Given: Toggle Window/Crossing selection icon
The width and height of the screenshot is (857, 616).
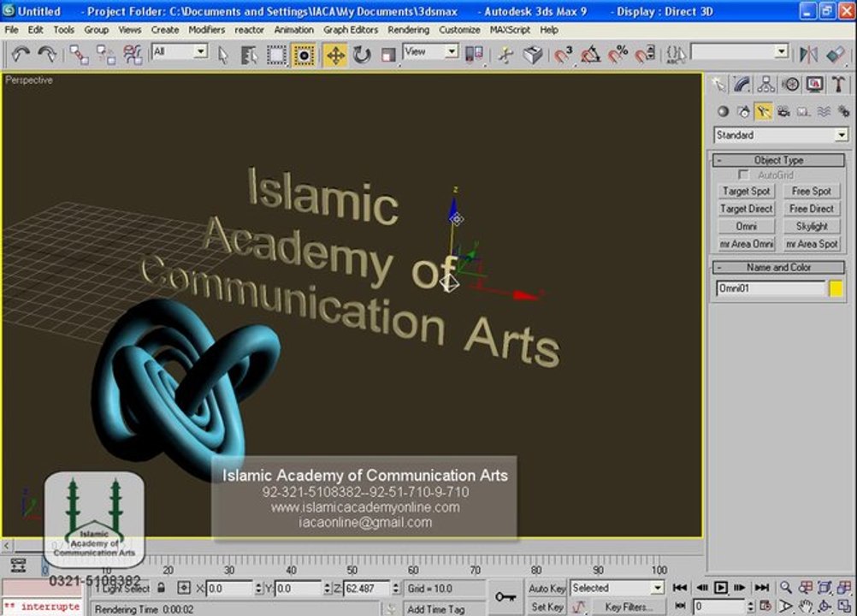Looking at the screenshot, I should pos(304,55).
